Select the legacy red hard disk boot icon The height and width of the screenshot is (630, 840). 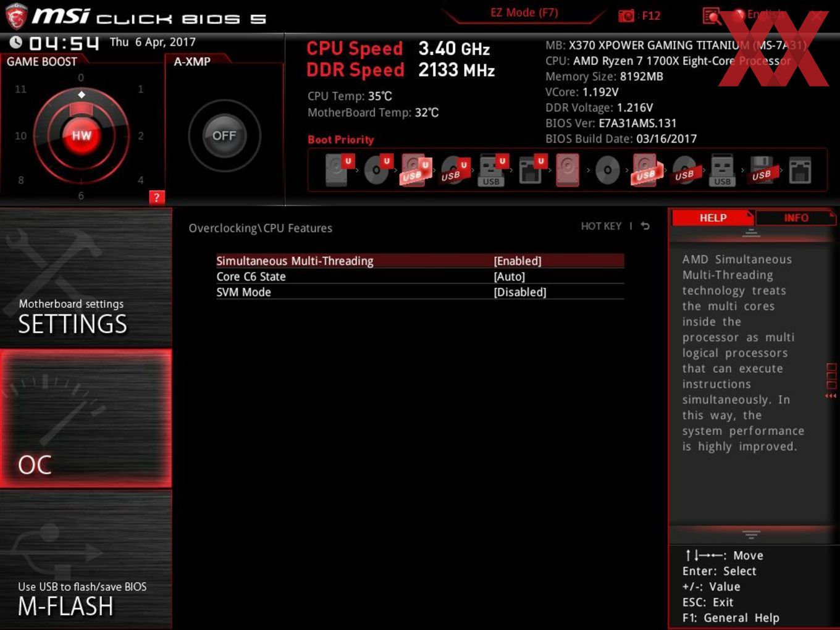568,170
